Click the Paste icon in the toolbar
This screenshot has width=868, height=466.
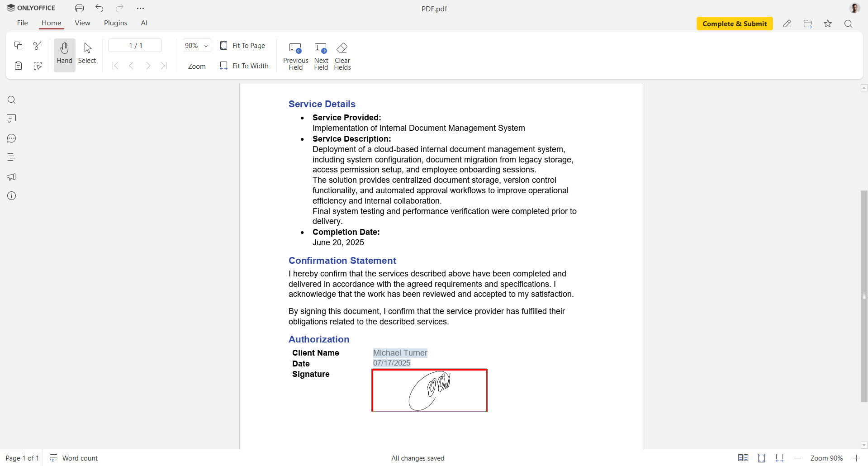click(18, 66)
